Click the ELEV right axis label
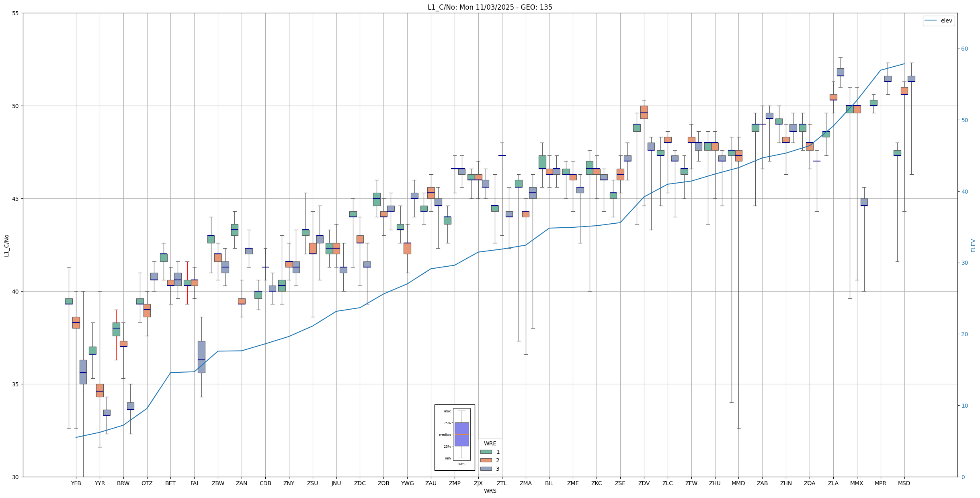 pyautogui.click(x=973, y=245)
